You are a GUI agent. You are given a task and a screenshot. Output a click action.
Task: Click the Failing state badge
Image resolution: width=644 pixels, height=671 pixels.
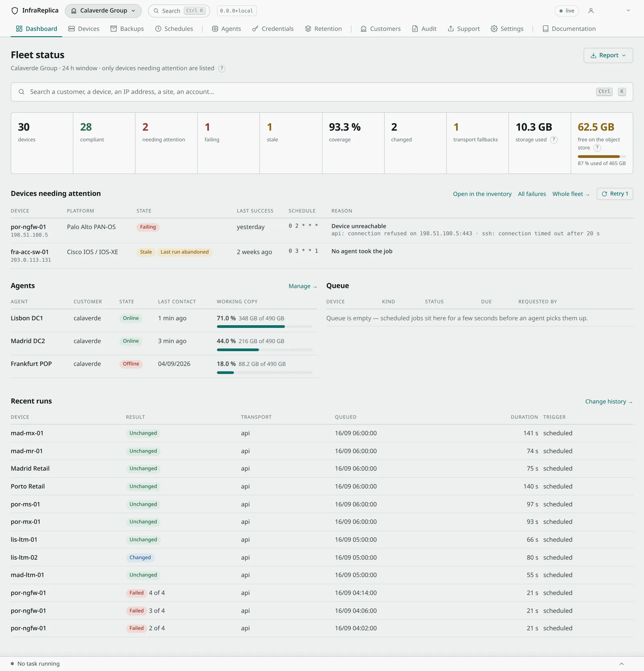tap(148, 227)
